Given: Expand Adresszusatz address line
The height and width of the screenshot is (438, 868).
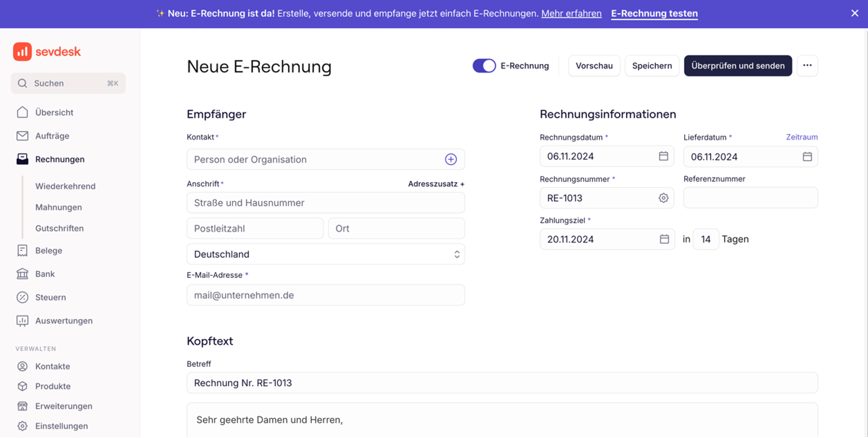Looking at the screenshot, I should coord(436,184).
